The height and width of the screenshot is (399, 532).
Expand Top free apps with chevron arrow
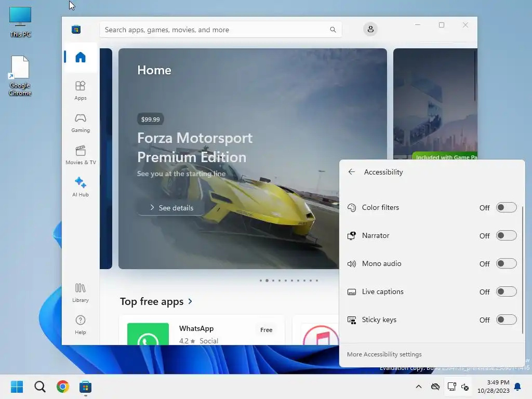(190, 301)
